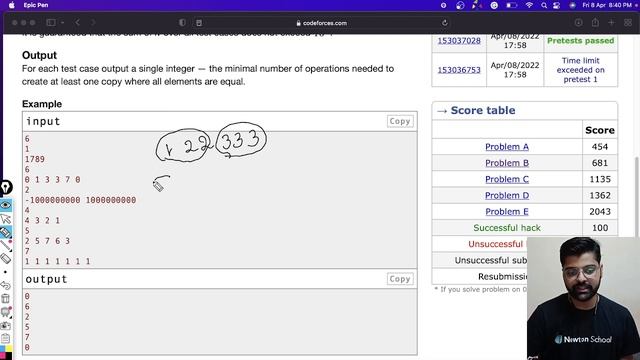The height and width of the screenshot is (360, 640).
Task: Click the privacy shield icon in Safari
Action: click(182, 23)
